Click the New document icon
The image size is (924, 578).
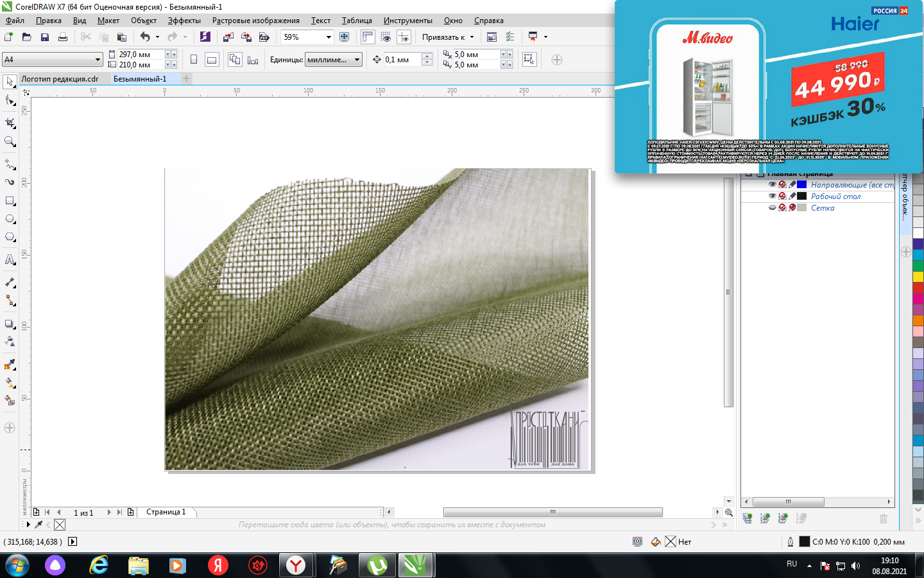8,37
